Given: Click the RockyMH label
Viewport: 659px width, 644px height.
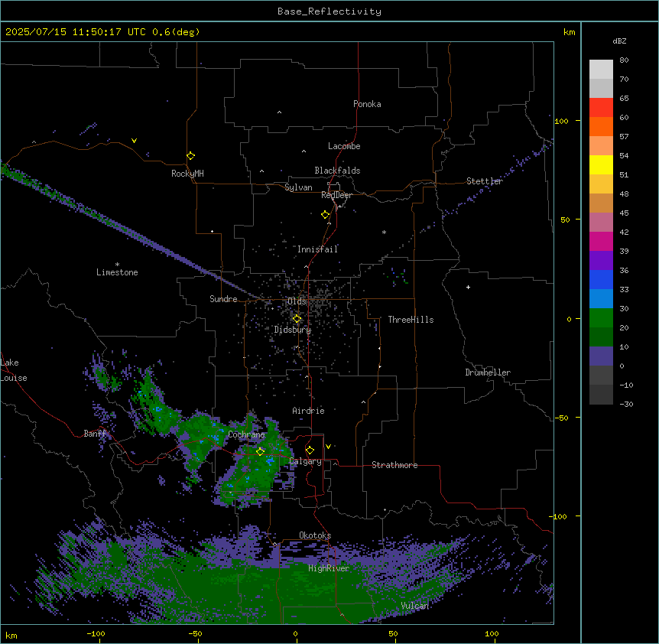Looking at the screenshot, I should (187, 173).
